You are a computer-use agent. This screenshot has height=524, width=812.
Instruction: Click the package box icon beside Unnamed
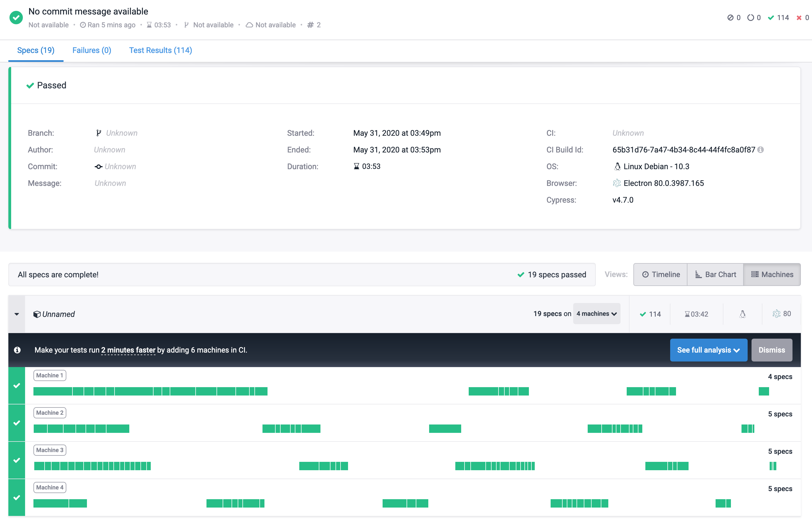(x=37, y=314)
